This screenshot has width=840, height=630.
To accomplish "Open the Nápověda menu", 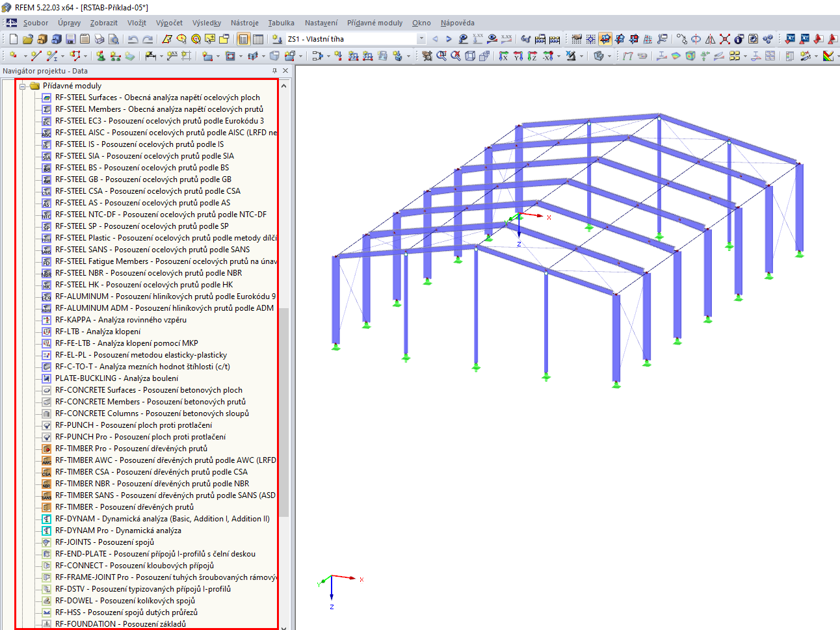I will click(457, 23).
